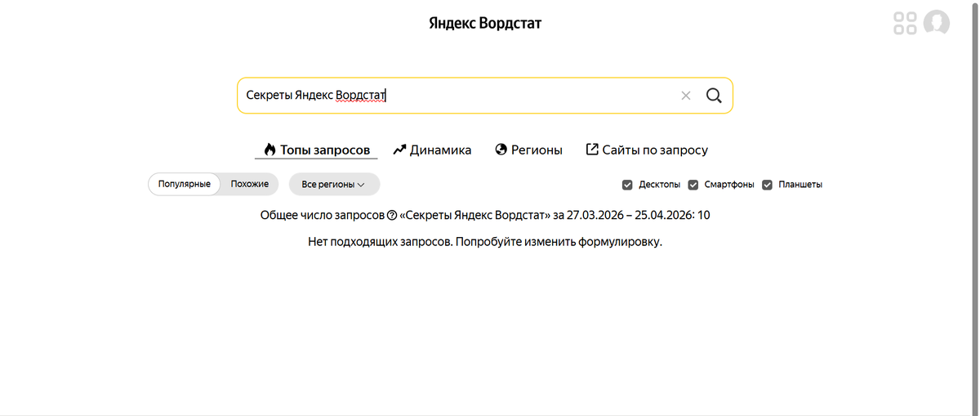Open the Сайты по запросу tab
This screenshot has width=980, height=416.
point(647,150)
